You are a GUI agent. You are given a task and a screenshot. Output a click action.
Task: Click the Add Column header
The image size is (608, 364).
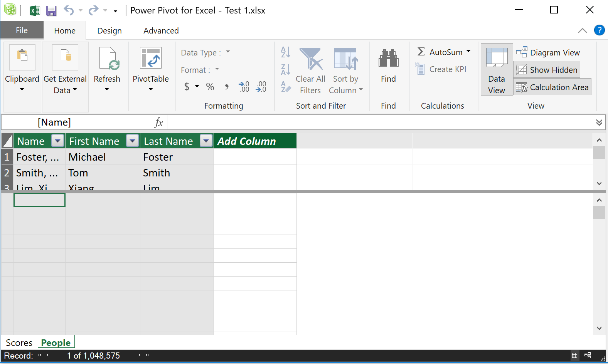click(x=255, y=141)
